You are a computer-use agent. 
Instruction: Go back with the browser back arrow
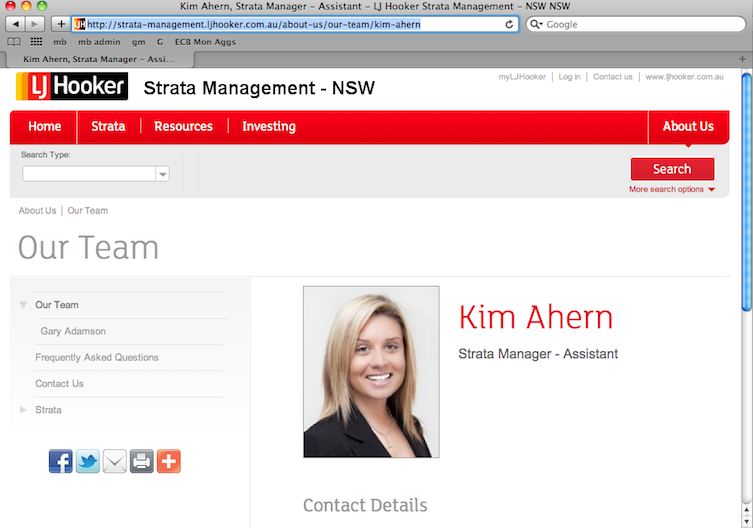click(15, 24)
